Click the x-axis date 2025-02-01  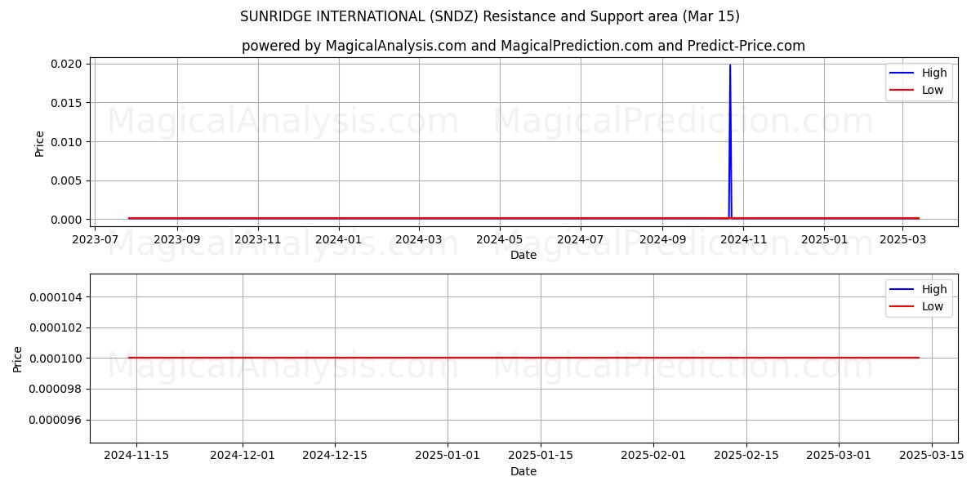click(x=653, y=456)
